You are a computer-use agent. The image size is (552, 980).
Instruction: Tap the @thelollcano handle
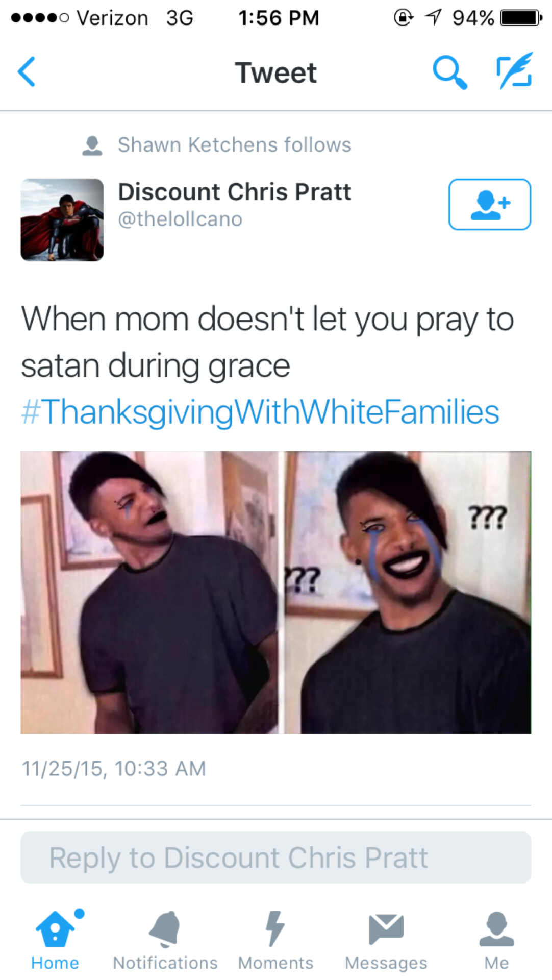pyautogui.click(x=180, y=219)
